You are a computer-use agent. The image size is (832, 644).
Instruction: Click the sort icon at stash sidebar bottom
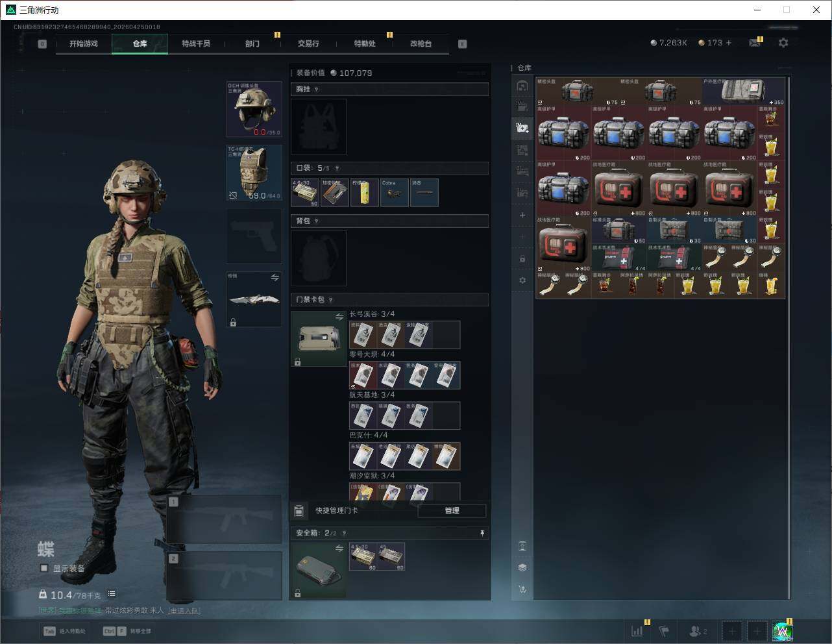(x=522, y=589)
